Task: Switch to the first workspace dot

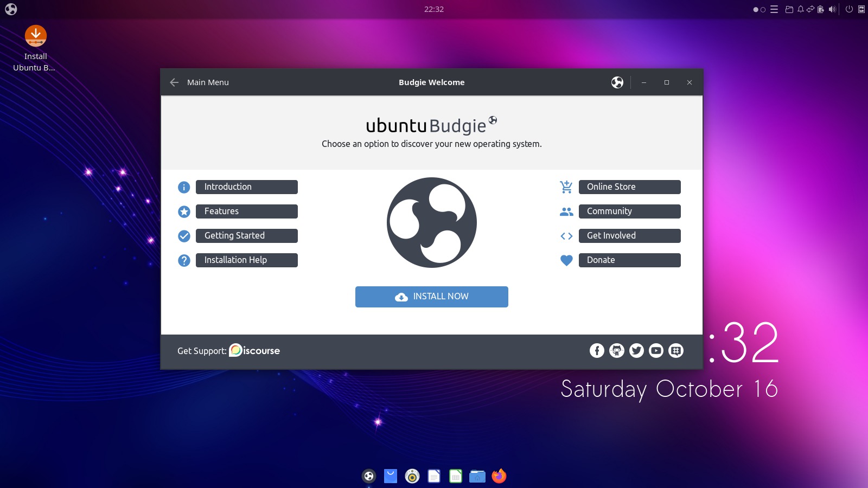Action: point(756,10)
